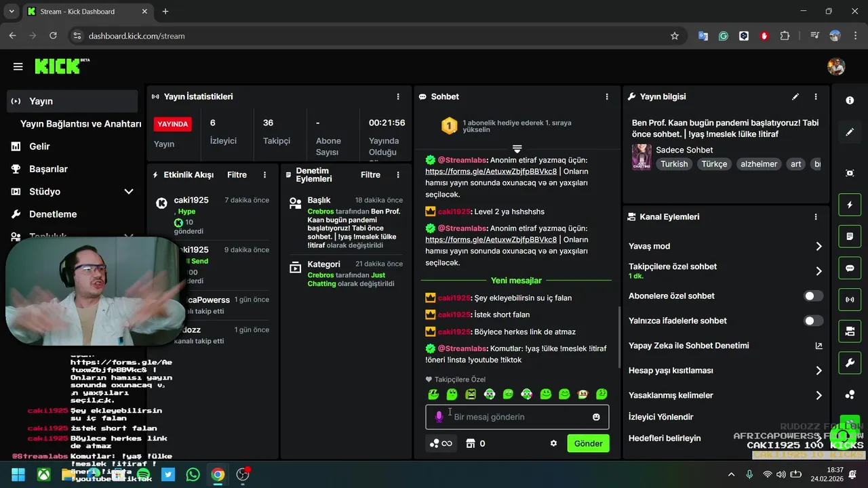Open Windows Start menu
The width and height of the screenshot is (868, 488).
pos(18,474)
